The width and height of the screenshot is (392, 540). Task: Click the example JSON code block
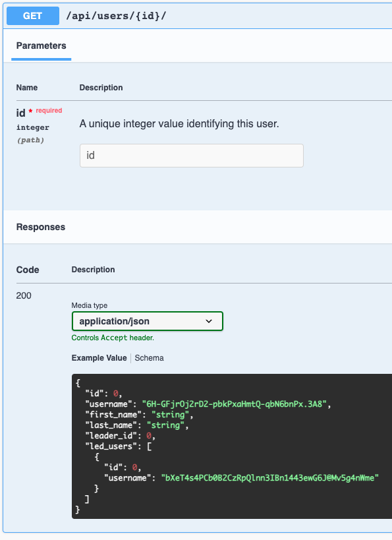point(232,446)
